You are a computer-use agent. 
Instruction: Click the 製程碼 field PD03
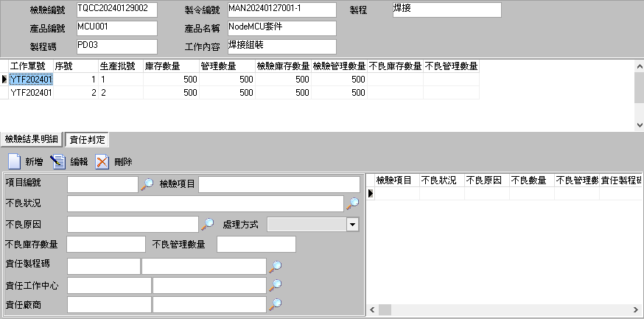pos(117,47)
